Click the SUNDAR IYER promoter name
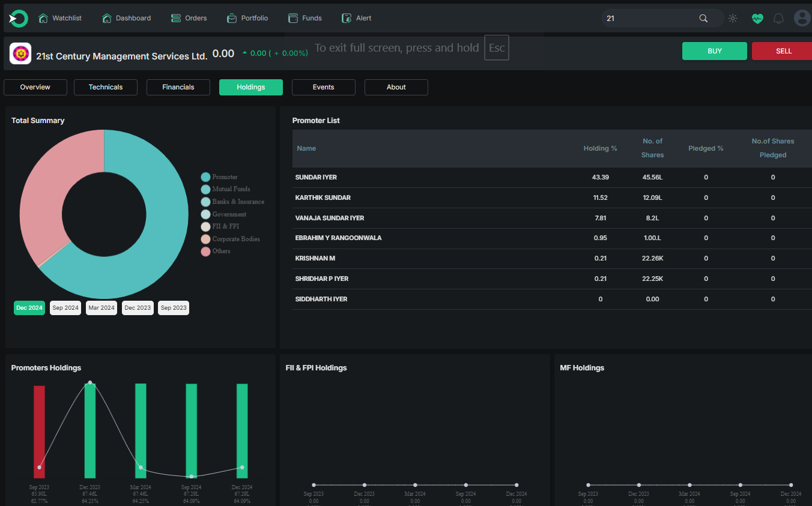The image size is (812, 506). pos(316,177)
